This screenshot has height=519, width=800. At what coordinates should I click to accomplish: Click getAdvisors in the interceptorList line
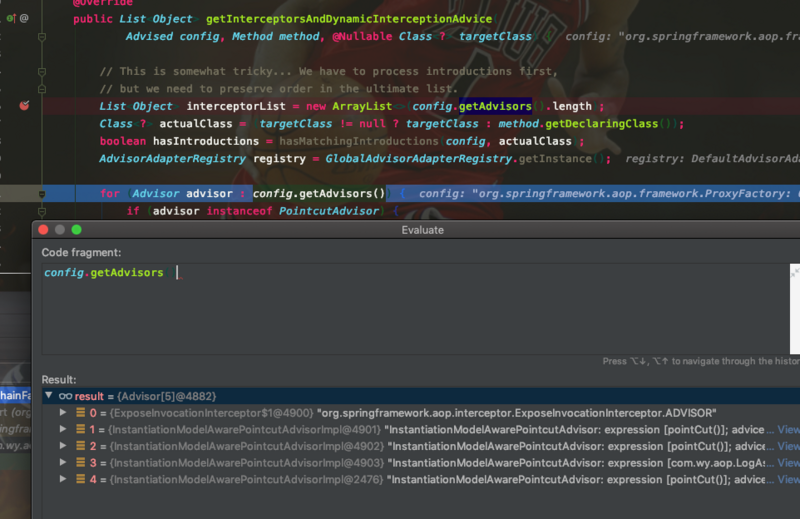pyautogui.click(x=495, y=106)
